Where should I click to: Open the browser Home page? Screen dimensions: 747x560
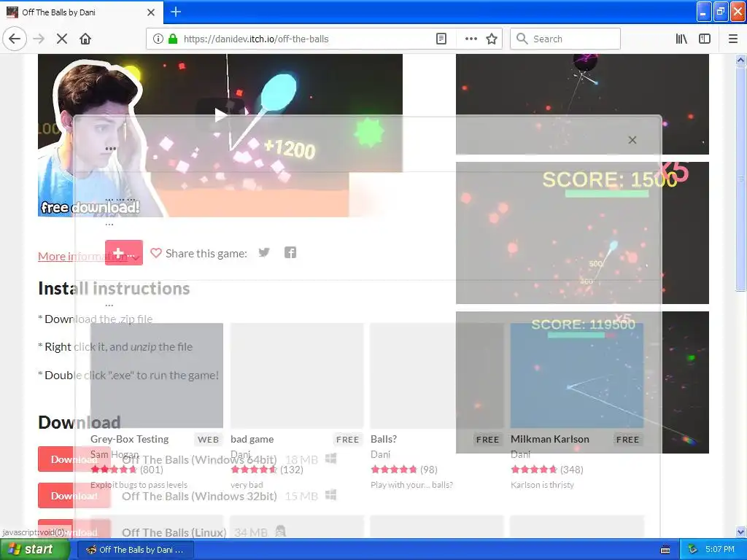[85, 39]
